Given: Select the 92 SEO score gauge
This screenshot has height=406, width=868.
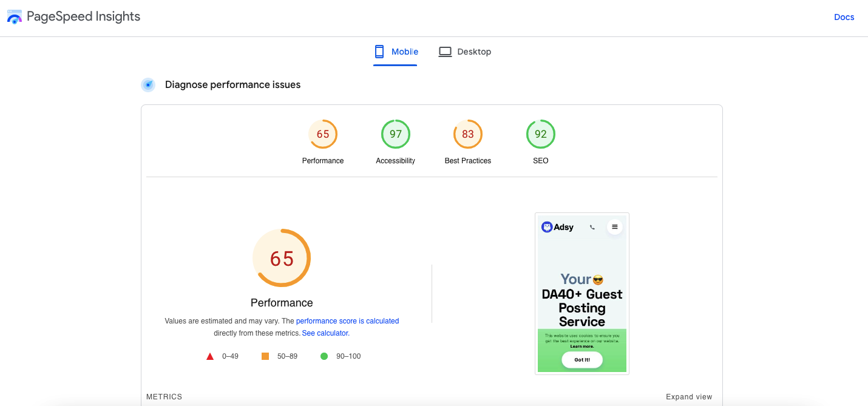Looking at the screenshot, I should (541, 134).
